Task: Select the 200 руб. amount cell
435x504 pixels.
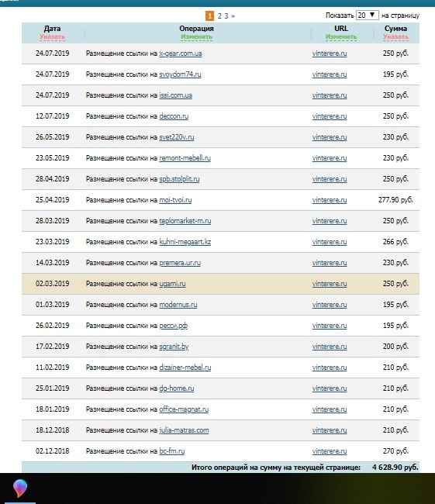Action: pyautogui.click(x=395, y=347)
